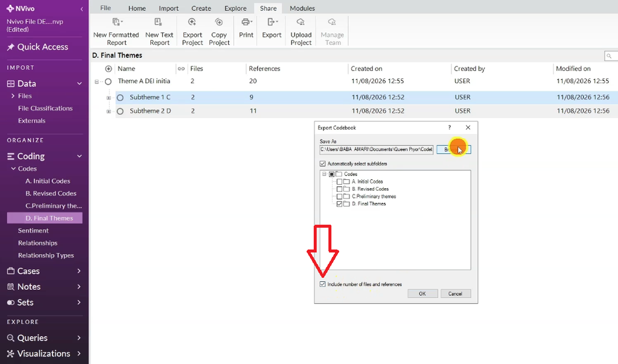Select A. Initial Codes in sidebar

point(48,181)
